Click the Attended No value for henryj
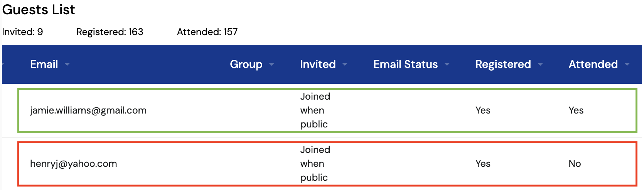This screenshot has height=190, width=644. (x=575, y=164)
